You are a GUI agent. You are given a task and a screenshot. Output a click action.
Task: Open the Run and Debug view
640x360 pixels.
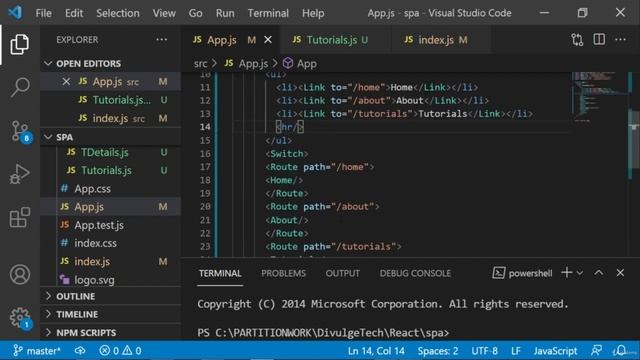(19, 174)
